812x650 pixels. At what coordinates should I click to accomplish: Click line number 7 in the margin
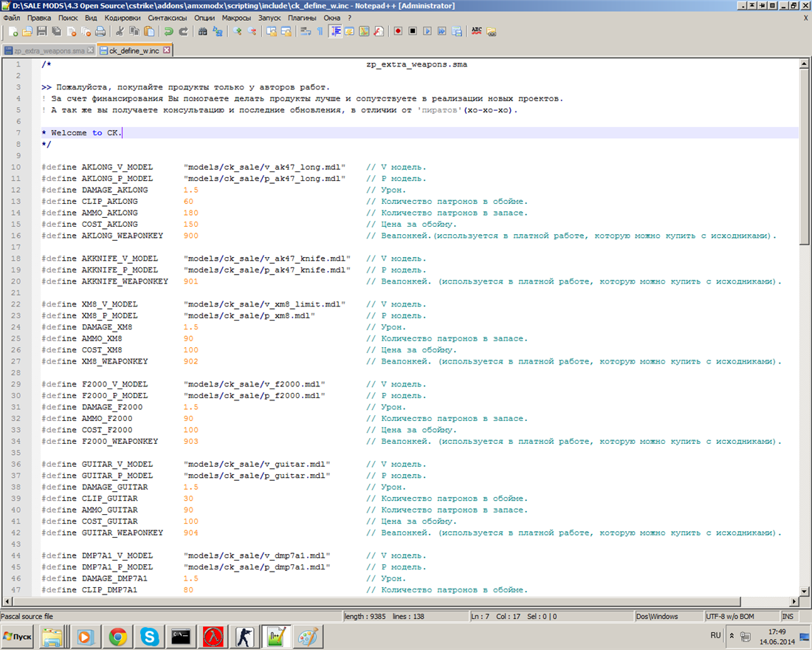(18, 133)
